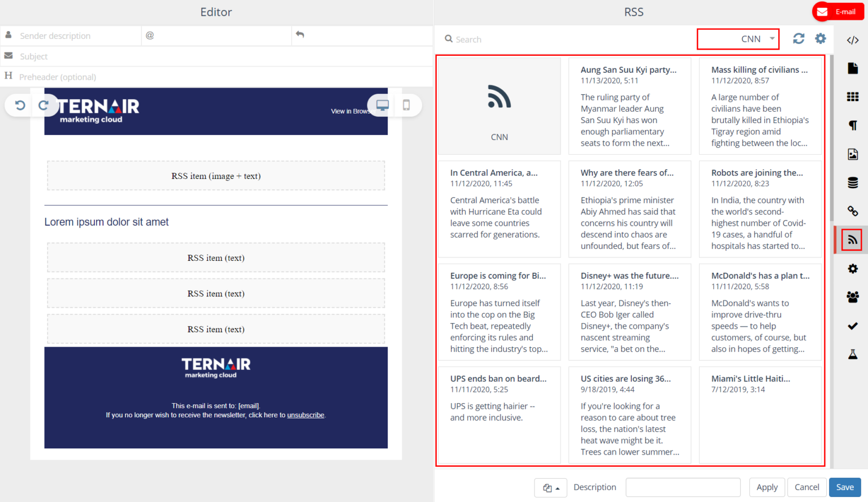The width and height of the screenshot is (868, 502).
Task: Switch to desktop preview mode
Action: pyautogui.click(x=383, y=106)
